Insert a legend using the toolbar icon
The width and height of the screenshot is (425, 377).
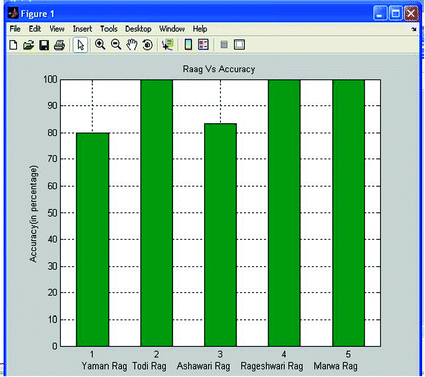(x=203, y=45)
